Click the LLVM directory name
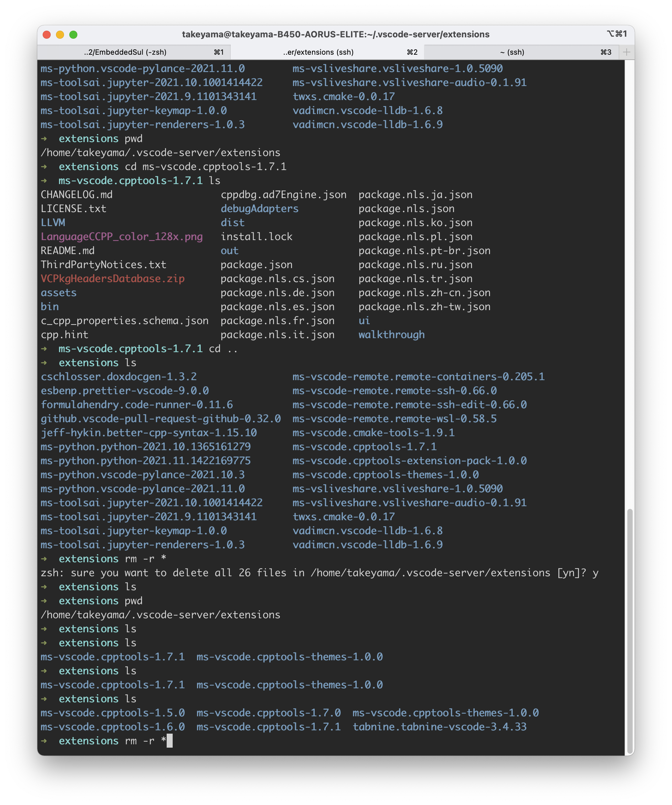The image size is (672, 805). click(53, 223)
